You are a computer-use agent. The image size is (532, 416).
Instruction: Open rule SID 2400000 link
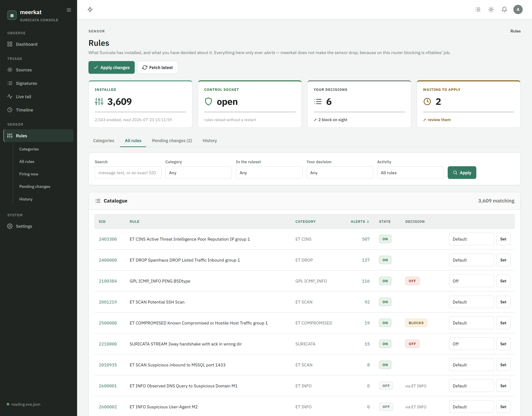[x=108, y=260]
